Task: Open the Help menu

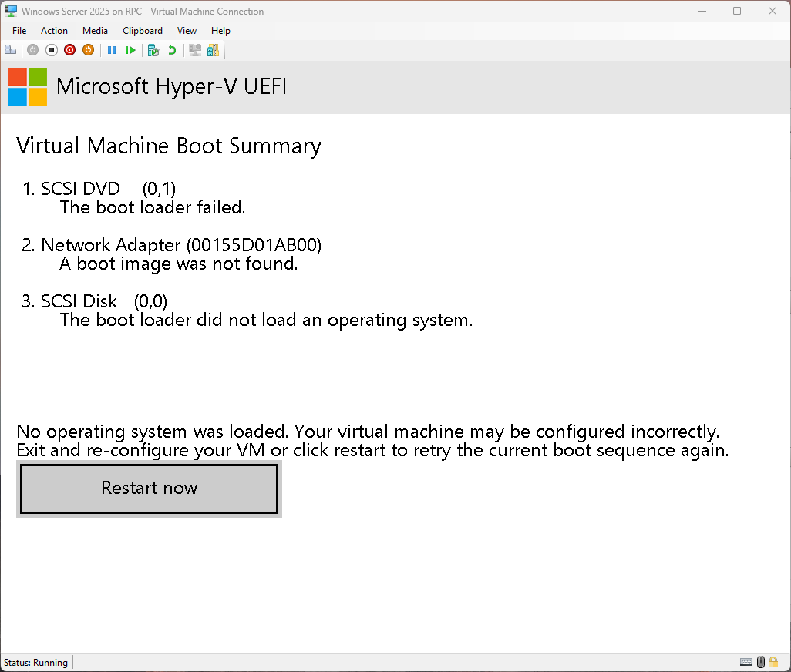Action: pos(220,31)
